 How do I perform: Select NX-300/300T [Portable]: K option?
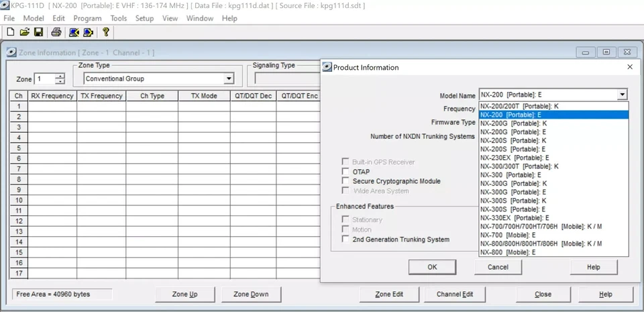[x=553, y=166]
